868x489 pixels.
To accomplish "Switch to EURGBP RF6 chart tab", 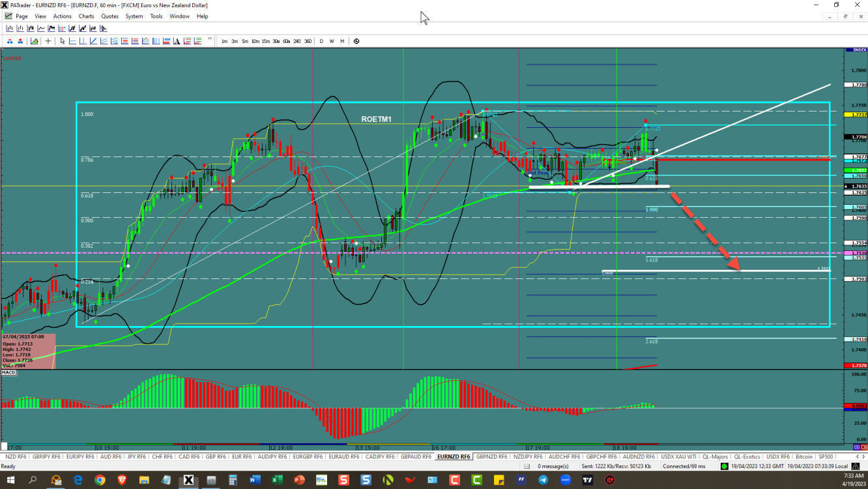I will pyautogui.click(x=308, y=456).
